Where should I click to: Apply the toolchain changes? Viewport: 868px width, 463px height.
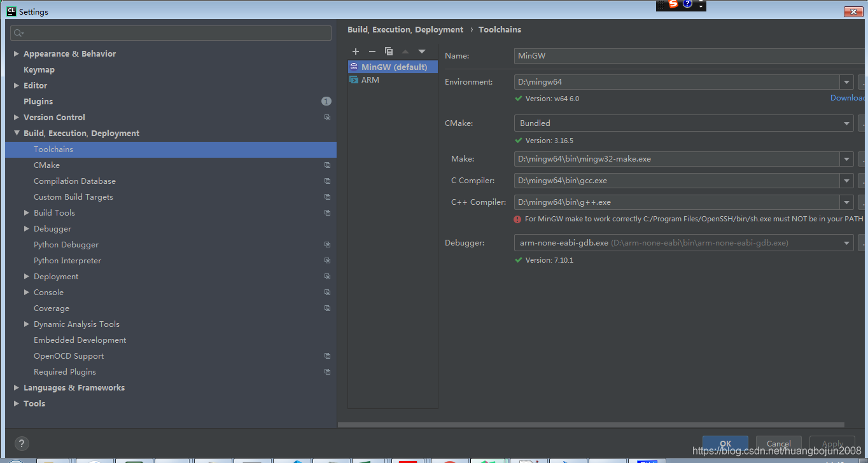click(832, 444)
